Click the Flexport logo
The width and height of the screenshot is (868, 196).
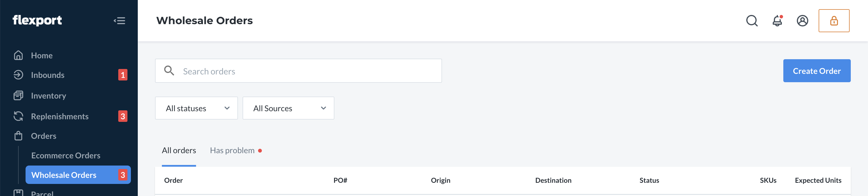point(37,20)
